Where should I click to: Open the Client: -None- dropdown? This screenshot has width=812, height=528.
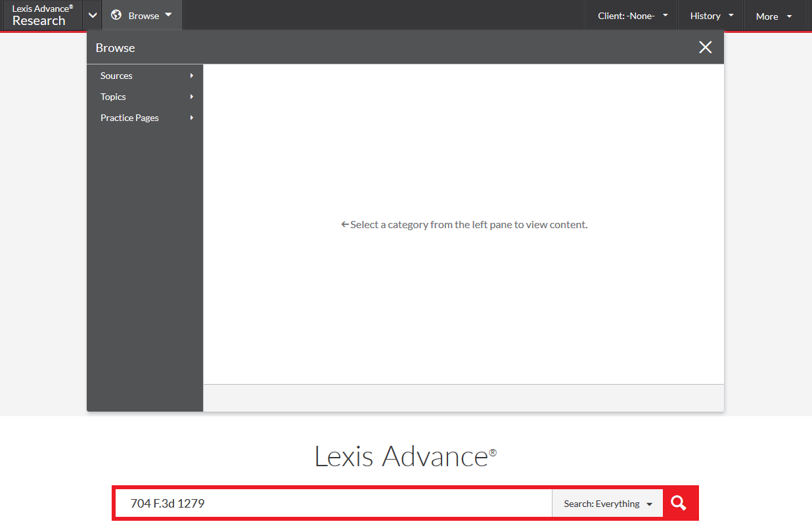coord(633,16)
